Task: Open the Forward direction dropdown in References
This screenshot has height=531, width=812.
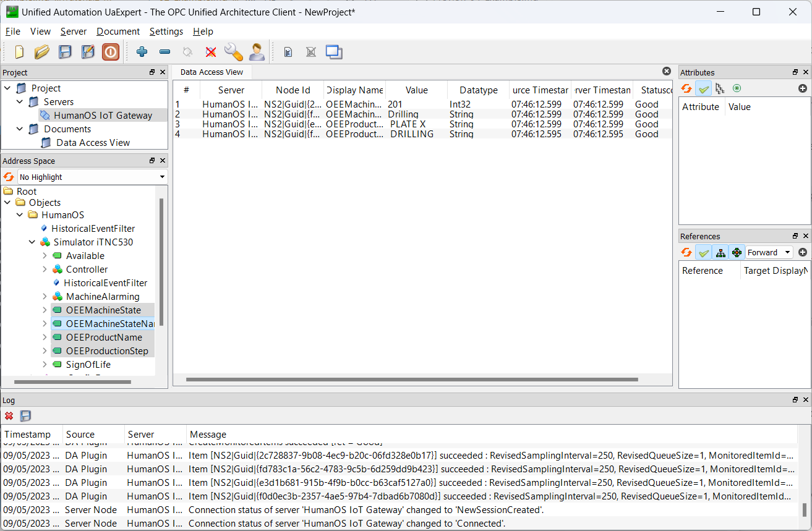Action: point(769,252)
